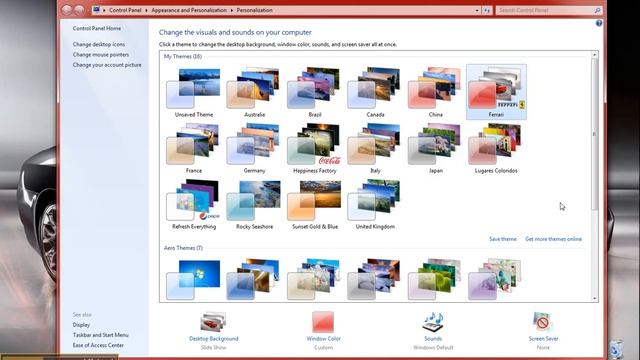The width and height of the screenshot is (640, 360).
Task: Click Change mouse pointers link
Action: tap(101, 54)
